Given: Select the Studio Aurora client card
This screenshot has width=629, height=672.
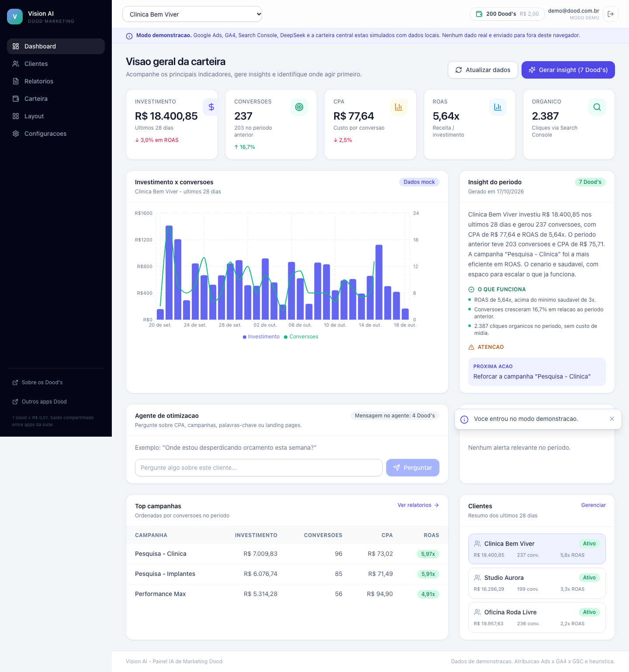Looking at the screenshot, I should (537, 583).
